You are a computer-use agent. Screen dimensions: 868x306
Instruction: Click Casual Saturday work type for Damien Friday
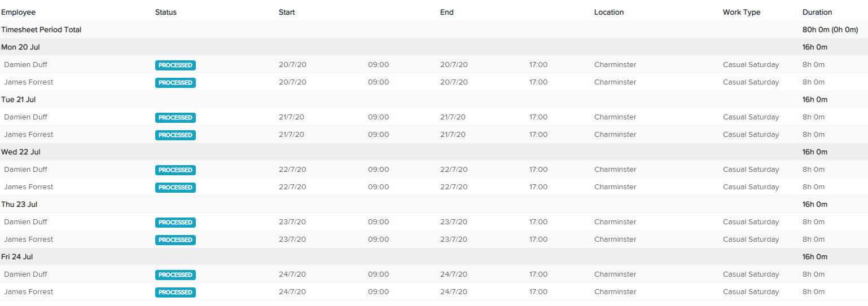751,274
